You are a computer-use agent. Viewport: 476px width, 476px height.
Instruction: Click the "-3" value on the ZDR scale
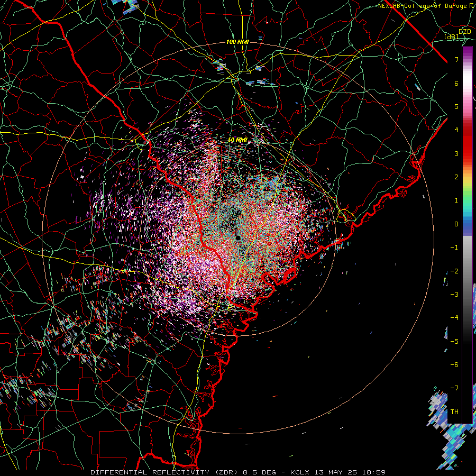pos(454,295)
